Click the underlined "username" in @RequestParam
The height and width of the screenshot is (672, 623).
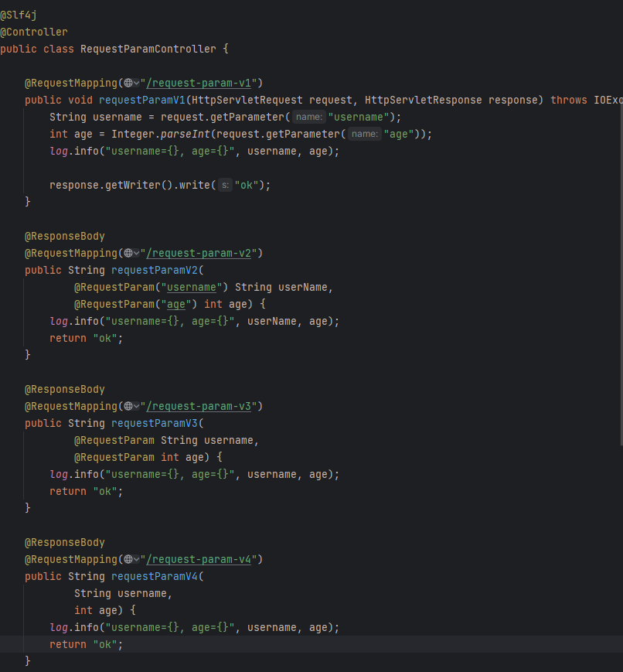pos(192,287)
